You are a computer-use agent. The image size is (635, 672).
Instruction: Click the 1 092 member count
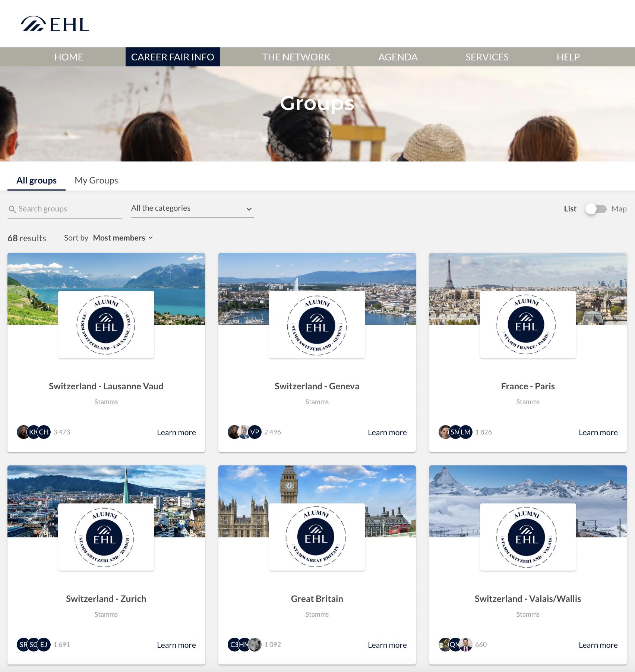pos(273,645)
